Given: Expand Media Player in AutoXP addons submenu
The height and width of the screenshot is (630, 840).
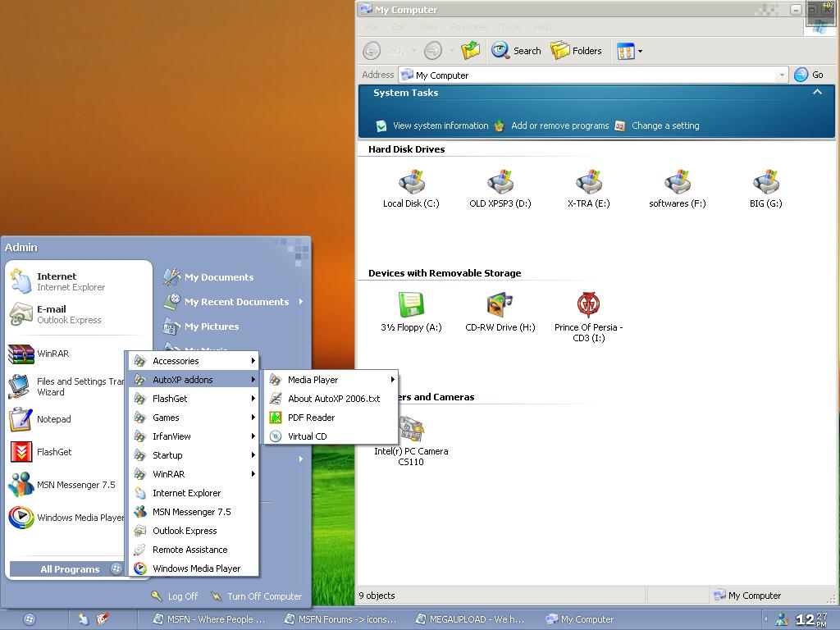Looking at the screenshot, I should 331,380.
